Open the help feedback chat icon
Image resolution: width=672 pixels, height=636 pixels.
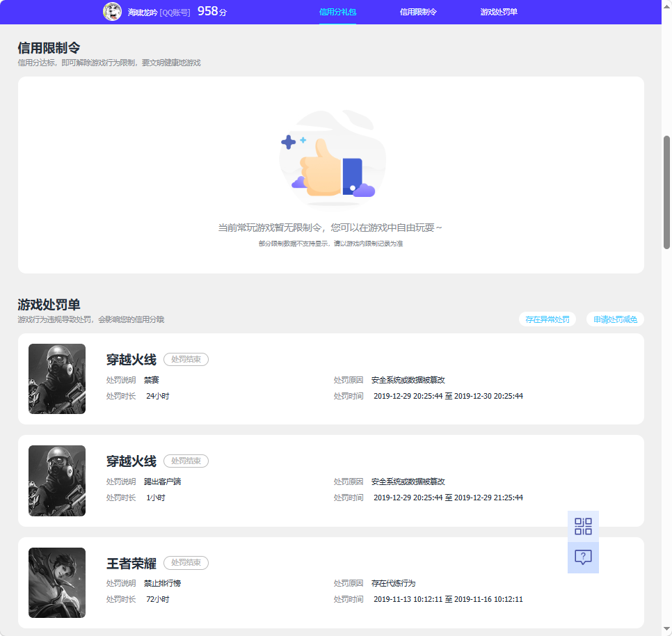point(583,557)
